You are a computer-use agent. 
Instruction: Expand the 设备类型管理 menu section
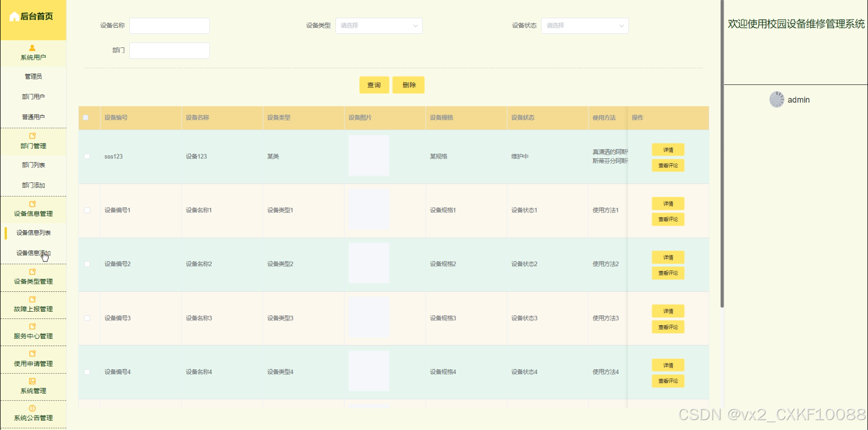point(33,277)
